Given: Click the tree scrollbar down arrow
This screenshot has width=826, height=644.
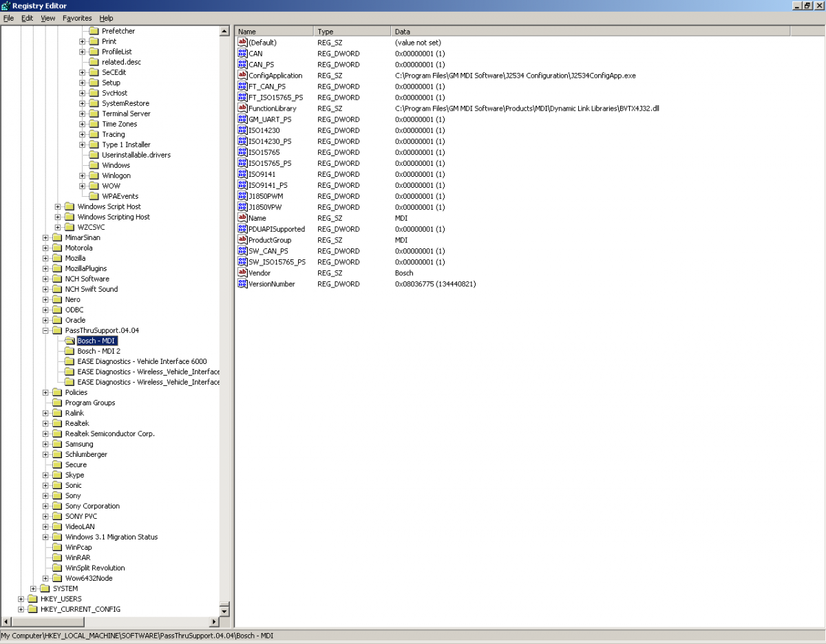Looking at the screenshot, I should tap(224, 611).
